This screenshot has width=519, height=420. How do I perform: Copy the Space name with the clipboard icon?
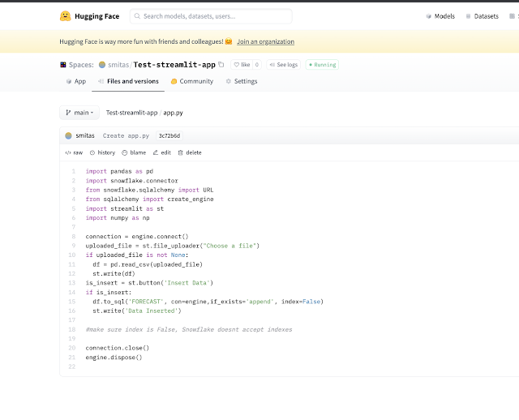[x=221, y=65]
